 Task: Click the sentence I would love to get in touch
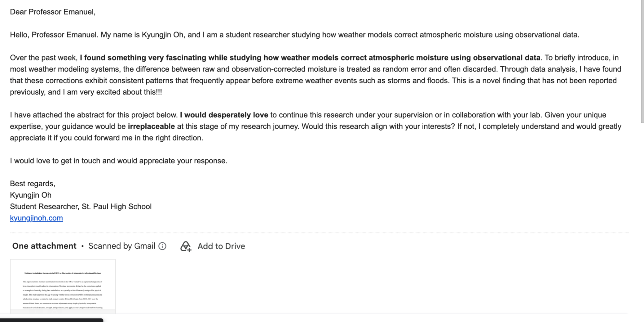[x=119, y=161]
